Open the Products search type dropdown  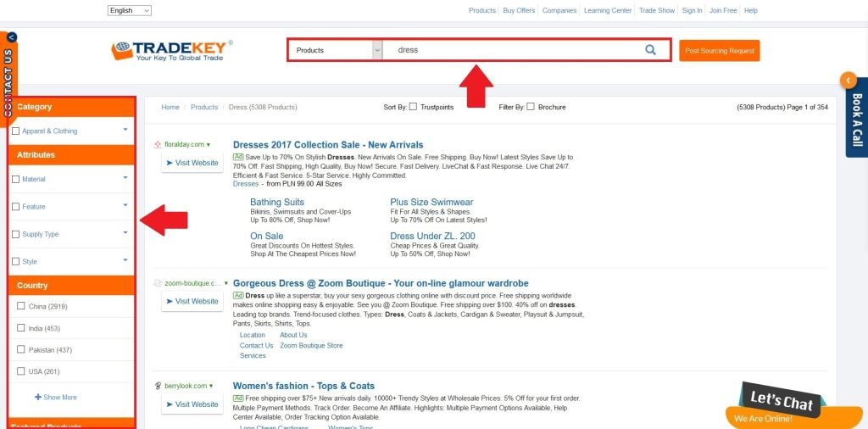click(336, 50)
